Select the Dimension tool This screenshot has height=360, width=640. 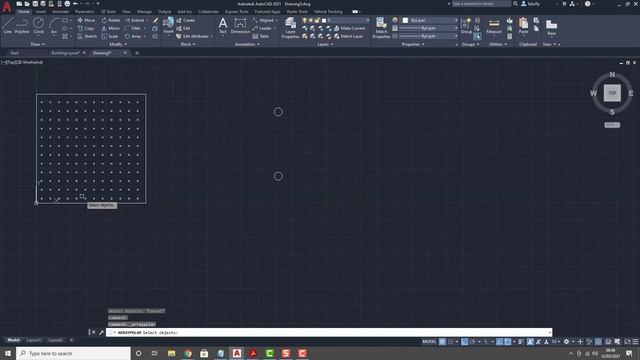click(240, 25)
